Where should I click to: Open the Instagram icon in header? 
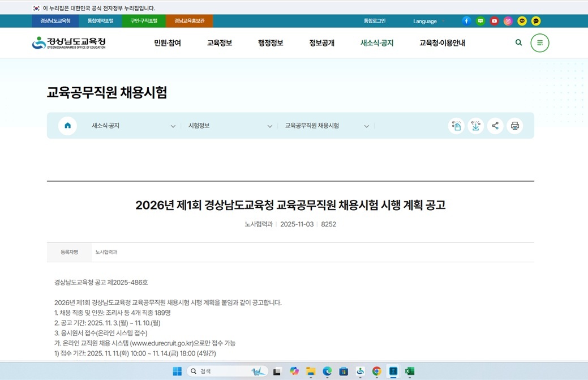click(x=508, y=21)
